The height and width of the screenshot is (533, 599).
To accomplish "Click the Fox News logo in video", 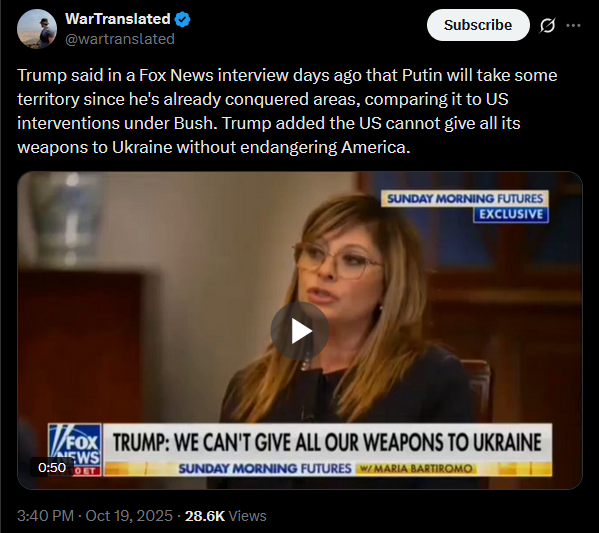I will click(x=75, y=450).
